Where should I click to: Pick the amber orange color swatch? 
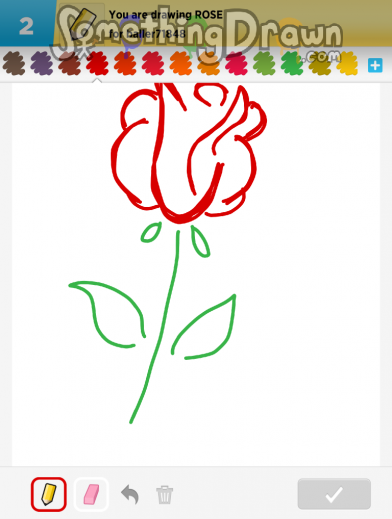pyautogui.click(x=208, y=63)
